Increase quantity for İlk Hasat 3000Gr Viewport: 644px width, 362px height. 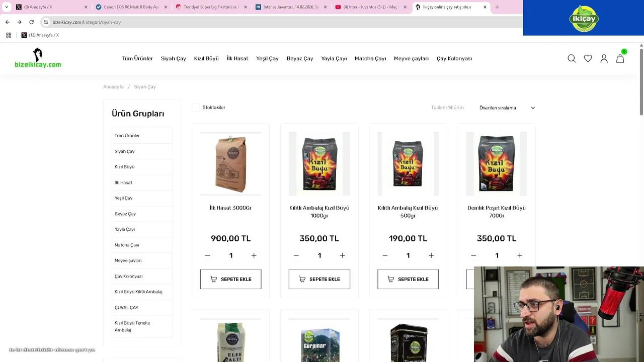[254, 255]
